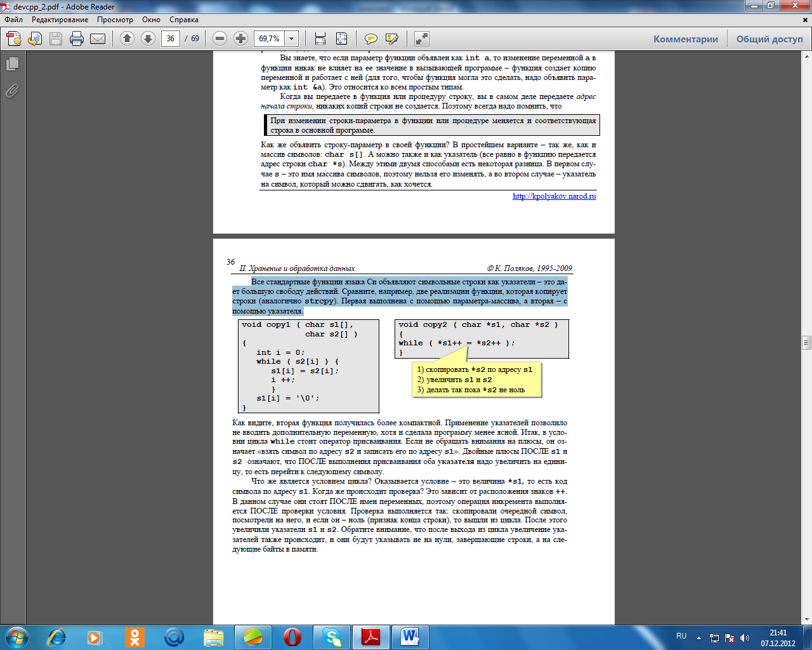Open Skype from the taskbar
Image resolution: width=812 pixels, height=650 pixels.
coord(332,637)
